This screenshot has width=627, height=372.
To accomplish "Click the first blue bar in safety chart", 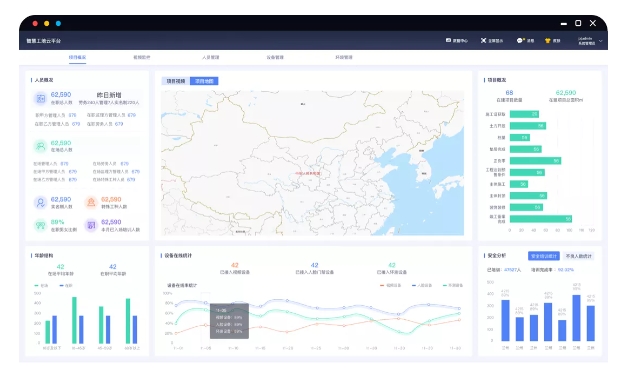I will click(x=505, y=320).
